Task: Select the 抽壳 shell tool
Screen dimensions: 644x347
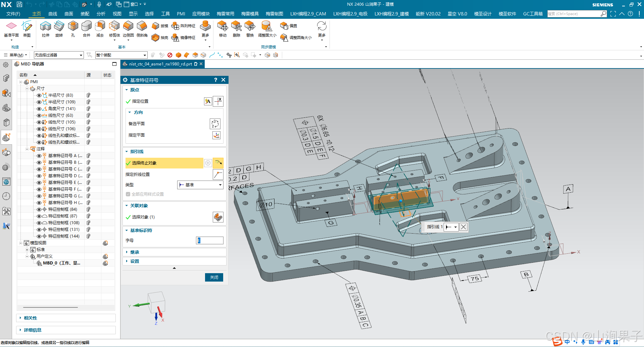Action: click(160, 38)
